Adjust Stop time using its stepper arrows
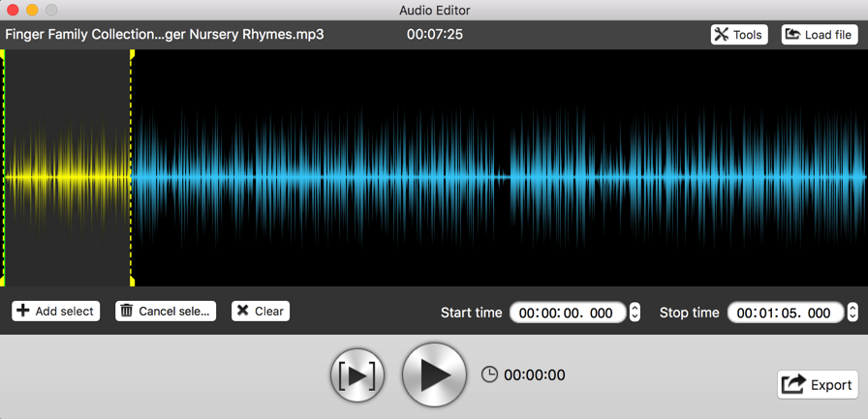The width and height of the screenshot is (868, 419). point(853,313)
